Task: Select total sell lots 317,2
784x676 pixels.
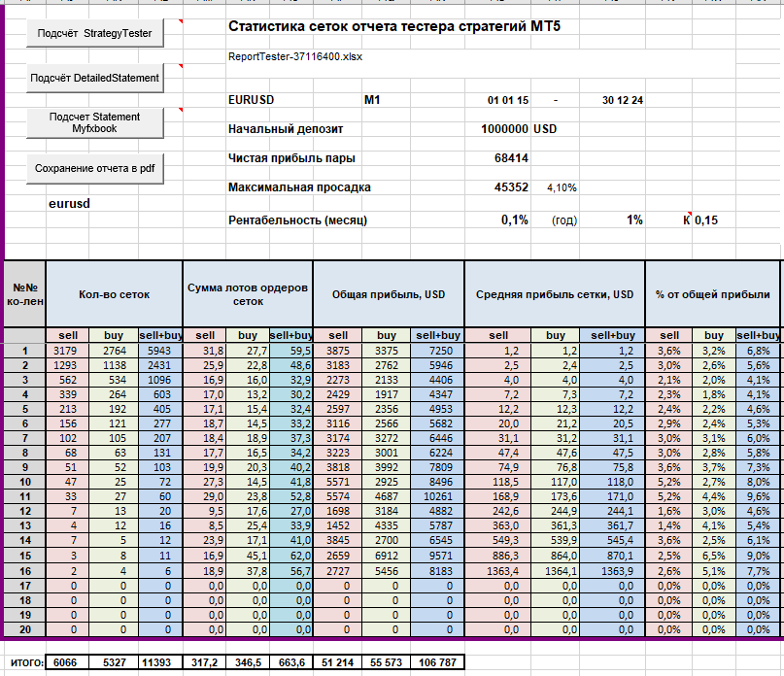Action: click(204, 662)
